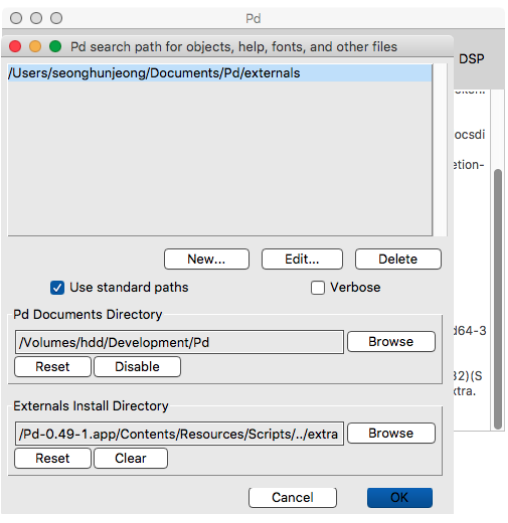Minimize the search path dialog with the yellow button
Screen dimensions: 508x523
click(x=35, y=46)
